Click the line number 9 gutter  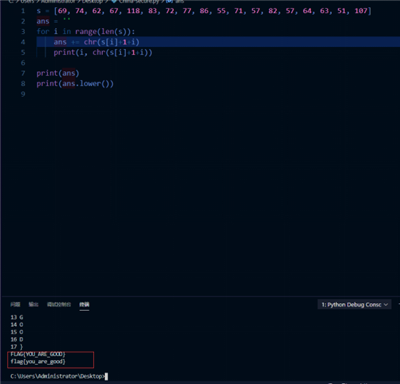coord(23,94)
